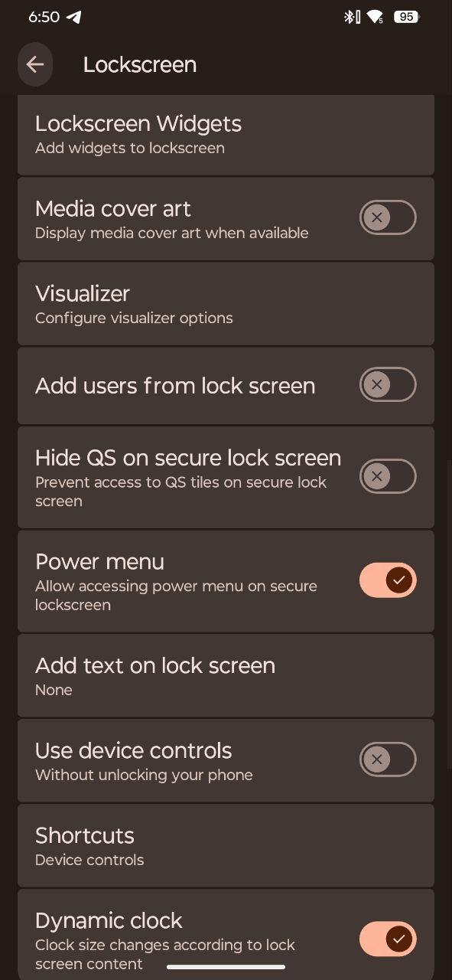Enable Hide QS on secure lock screen
This screenshot has height=980, width=452.
388,476
